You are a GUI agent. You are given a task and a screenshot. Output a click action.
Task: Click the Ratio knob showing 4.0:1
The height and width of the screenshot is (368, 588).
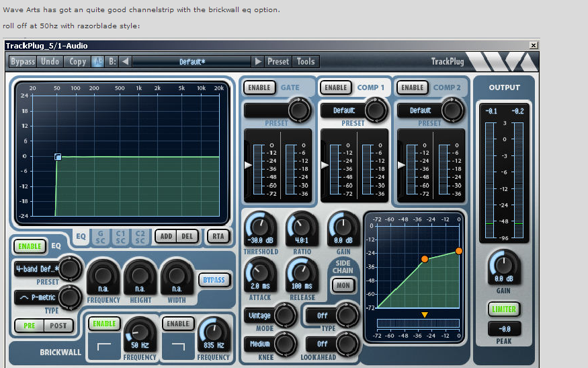coord(302,227)
